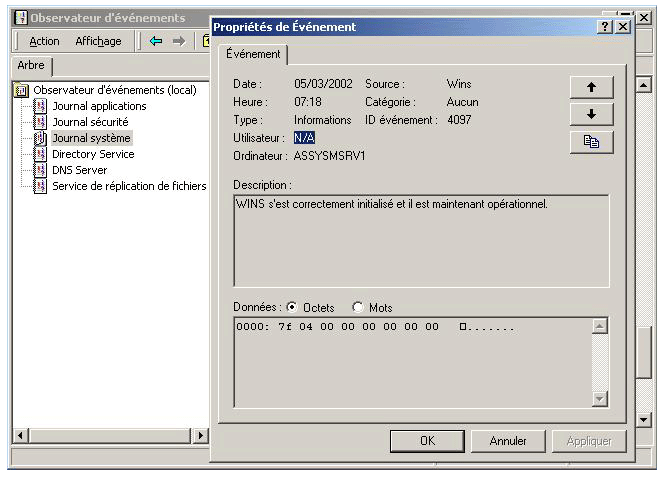Click data box scroll down arrow
Image resolution: width=668 pixels, height=478 pixels.
coord(599,399)
